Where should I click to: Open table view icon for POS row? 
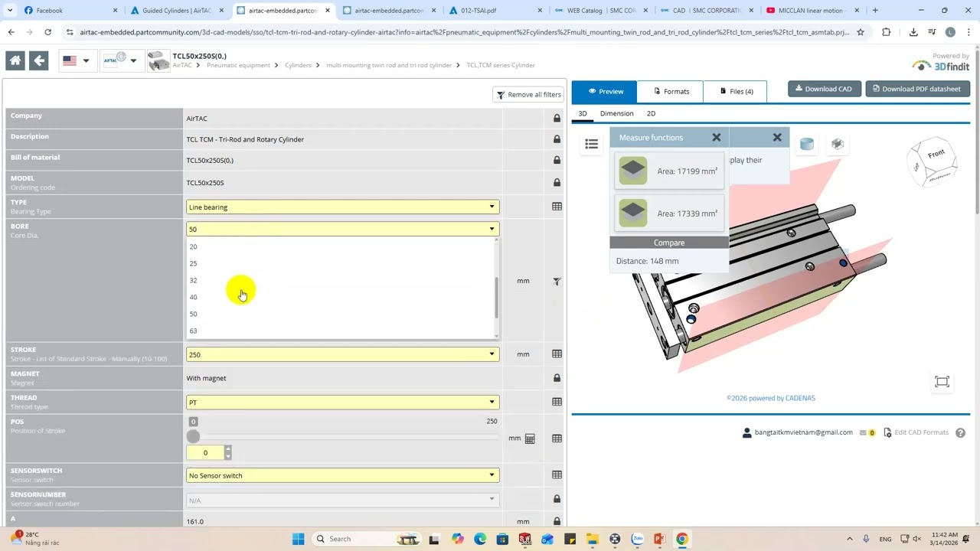coord(557,439)
